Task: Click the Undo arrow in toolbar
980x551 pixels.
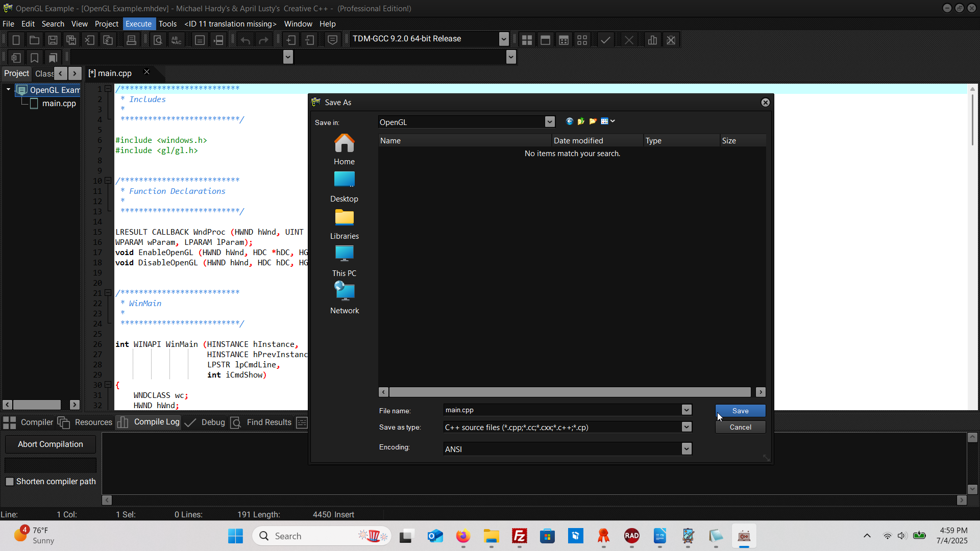Action: [x=246, y=40]
